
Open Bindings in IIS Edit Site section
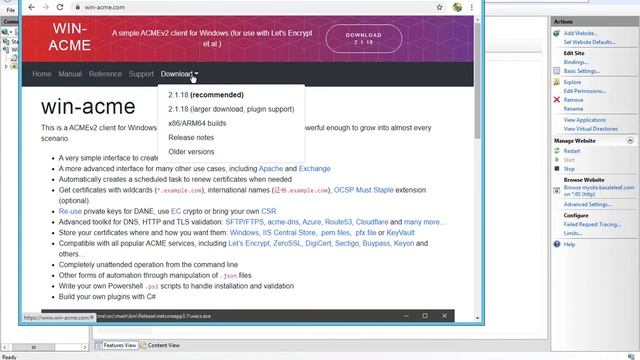576,62
